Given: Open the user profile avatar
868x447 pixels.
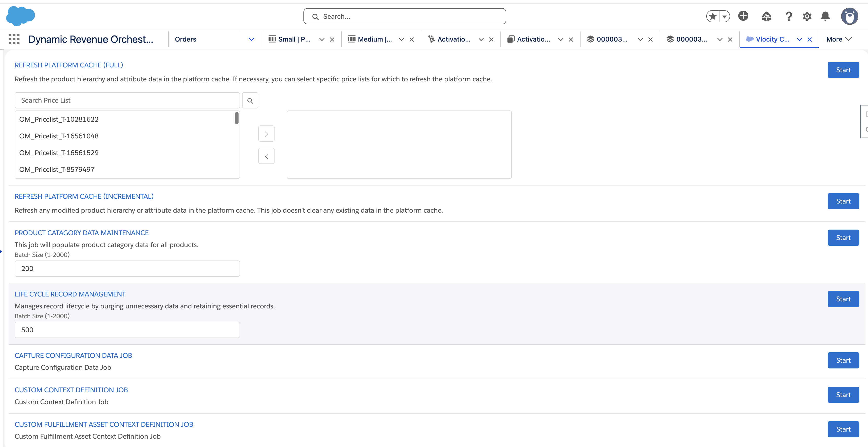Looking at the screenshot, I should tap(849, 16).
